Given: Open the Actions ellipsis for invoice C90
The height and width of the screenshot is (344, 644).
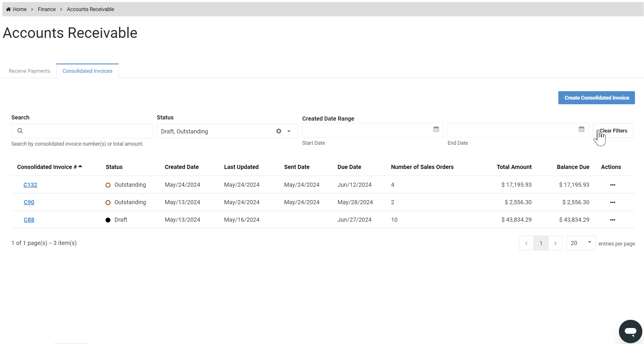Looking at the screenshot, I should click(613, 202).
